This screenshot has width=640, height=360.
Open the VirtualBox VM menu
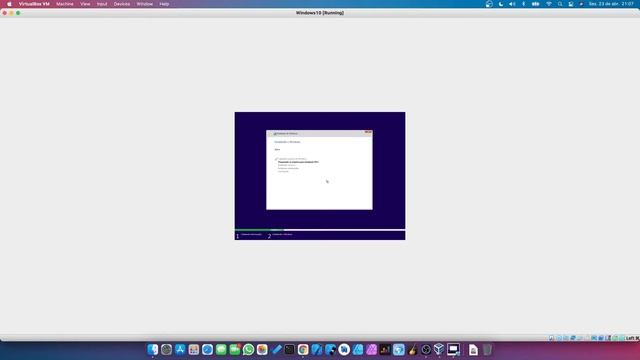(x=34, y=4)
